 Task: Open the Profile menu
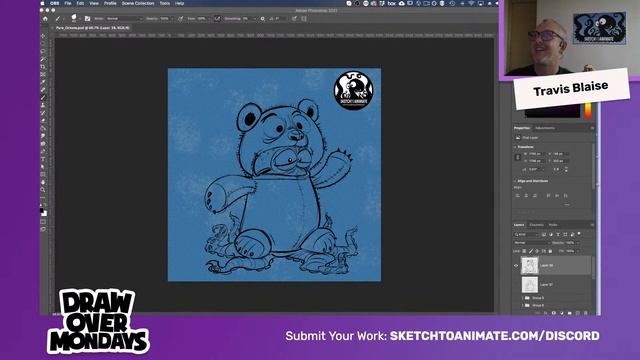[110, 3]
